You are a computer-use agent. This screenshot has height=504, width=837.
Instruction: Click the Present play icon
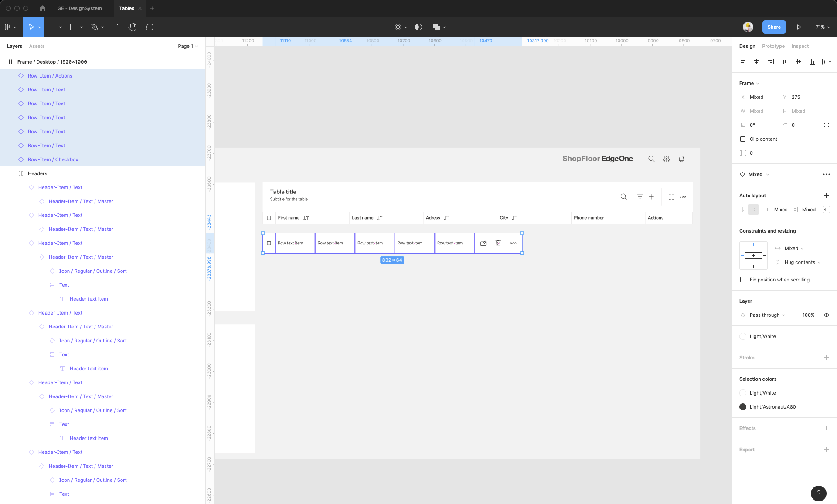pyautogui.click(x=799, y=27)
